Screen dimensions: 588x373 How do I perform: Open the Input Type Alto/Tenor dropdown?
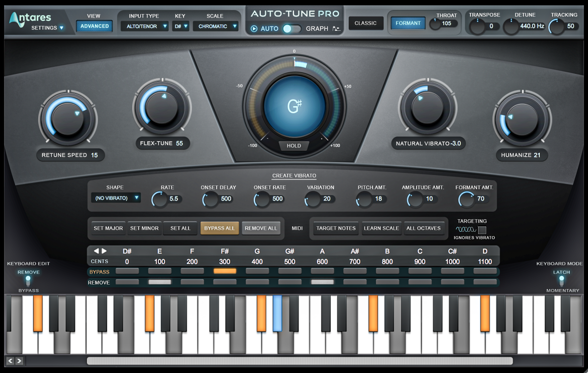pyautogui.click(x=145, y=26)
